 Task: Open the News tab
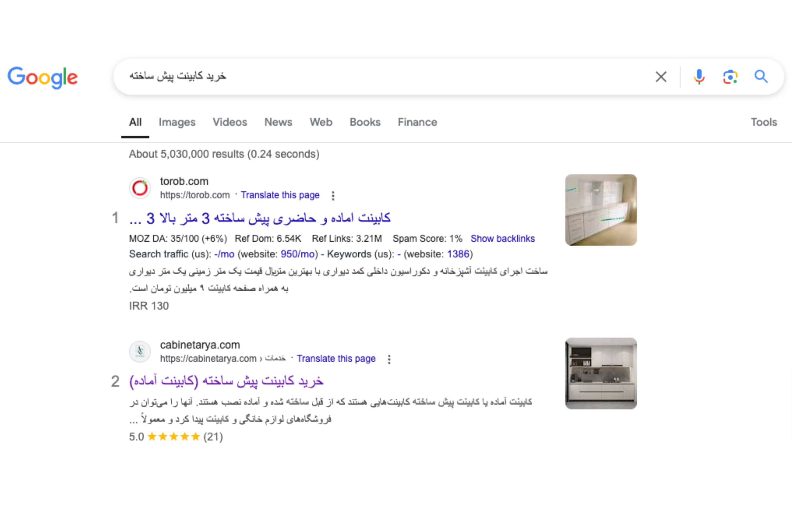[278, 122]
